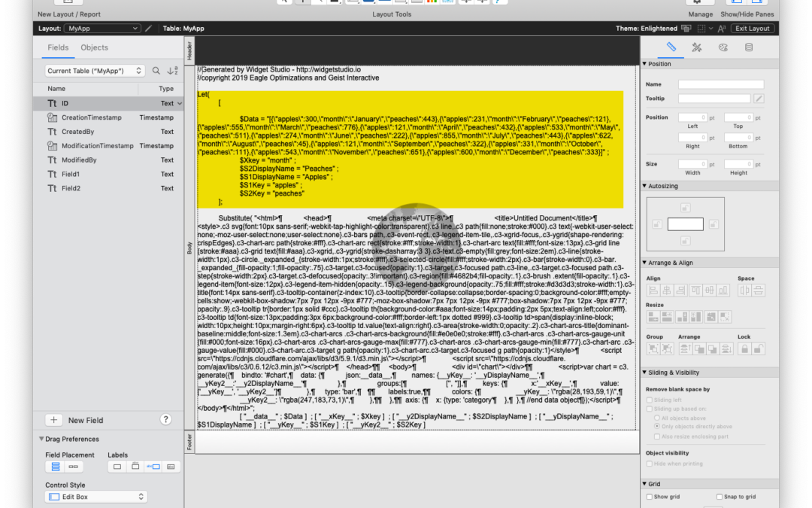The height and width of the screenshot is (508, 812).
Task: Collapse the Drag Preferences section
Action: point(41,439)
